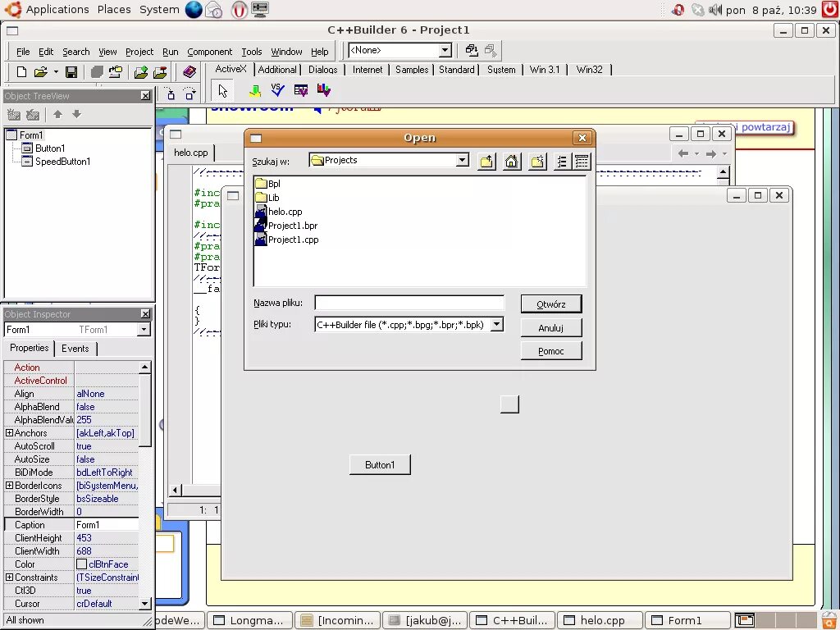Click the Up One Level folder icon in the Open dialog
Viewport: 840px width, 630px height.
(487, 162)
